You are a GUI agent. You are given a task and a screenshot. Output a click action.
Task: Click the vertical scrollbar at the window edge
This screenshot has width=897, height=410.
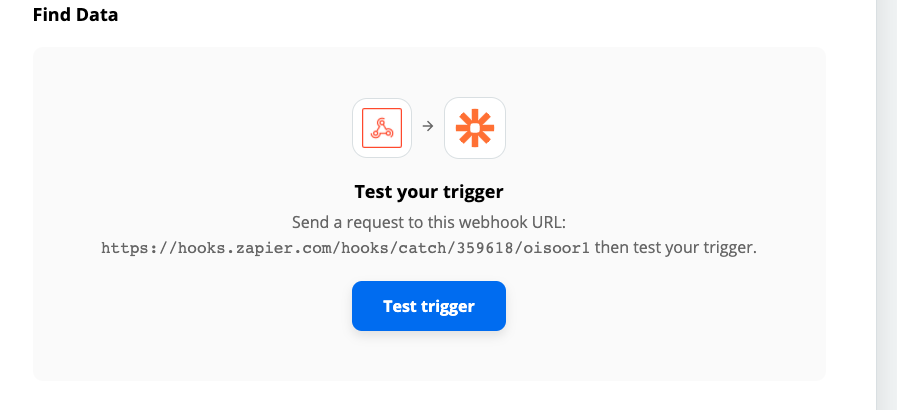[x=886, y=205]
